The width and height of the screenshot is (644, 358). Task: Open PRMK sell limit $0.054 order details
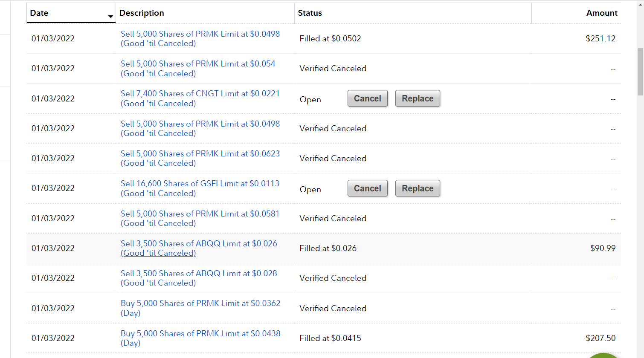pyautogui.click(x=198, y=64)
